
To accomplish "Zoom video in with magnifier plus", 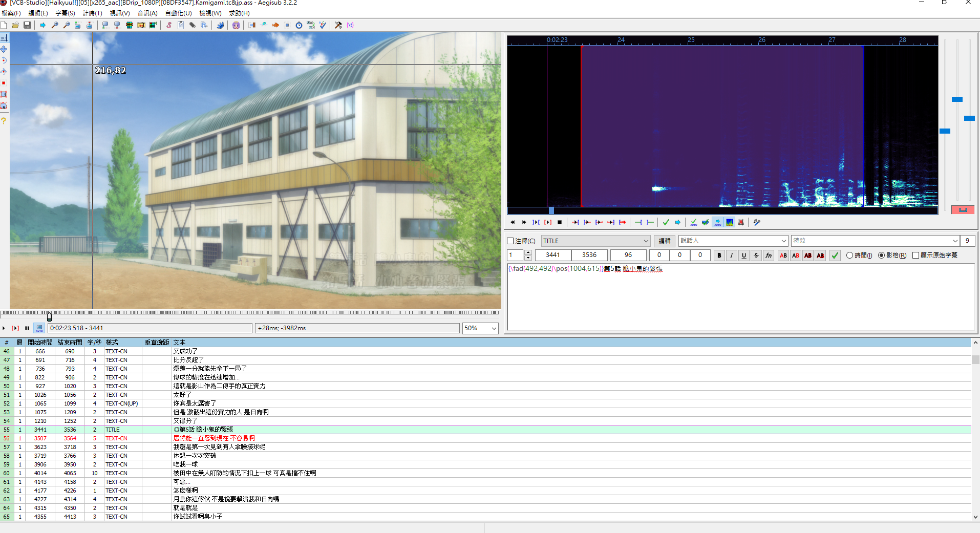I will pyautogui.click(x=55, y=25).
